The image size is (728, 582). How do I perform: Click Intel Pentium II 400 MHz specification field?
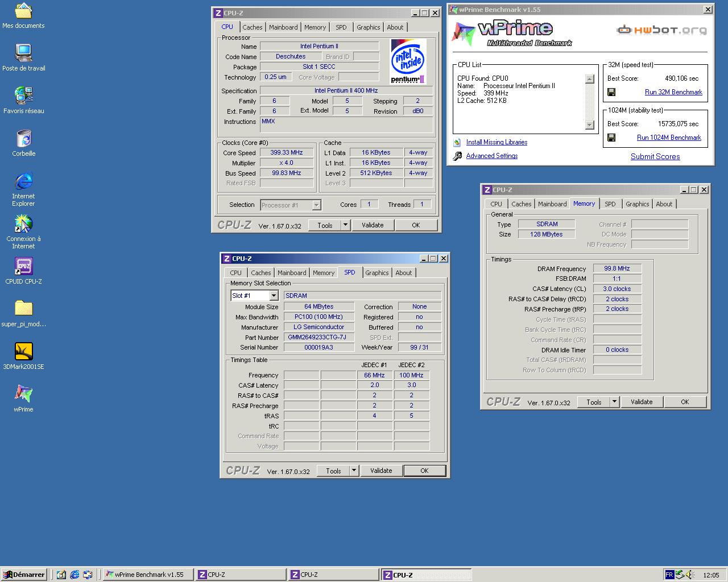point(346,90)
